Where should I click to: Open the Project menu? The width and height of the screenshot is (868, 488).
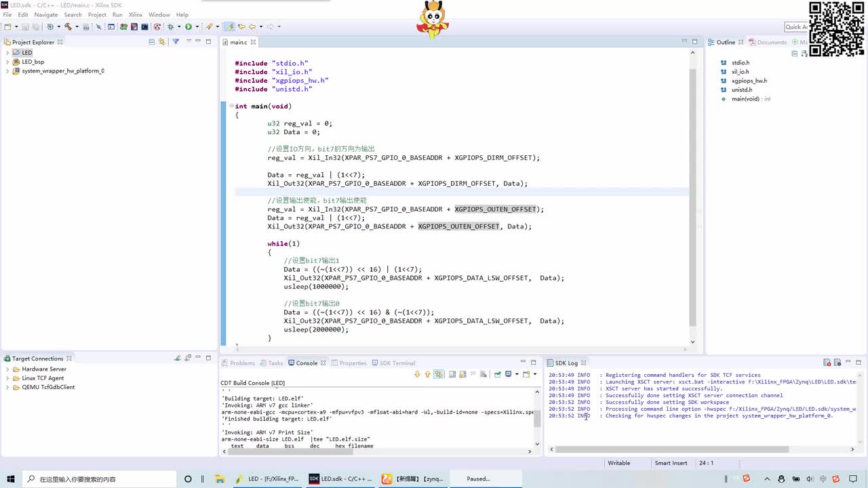97,14
